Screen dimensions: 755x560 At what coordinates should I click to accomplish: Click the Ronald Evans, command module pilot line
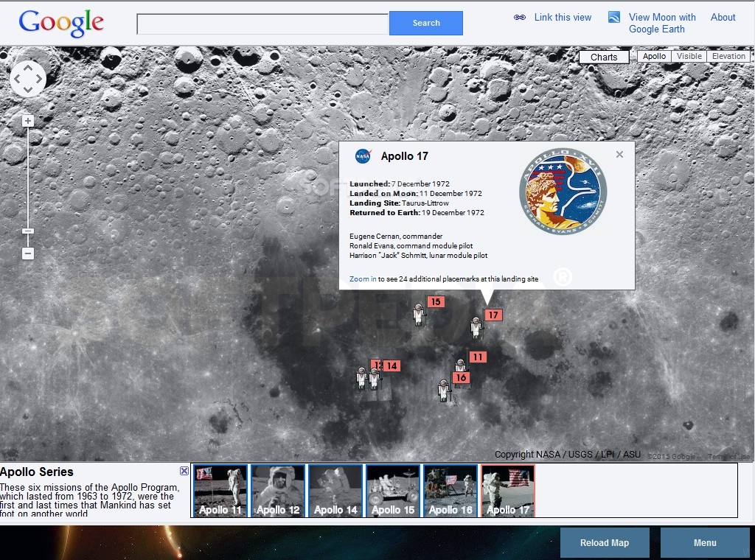click(411, 246)
